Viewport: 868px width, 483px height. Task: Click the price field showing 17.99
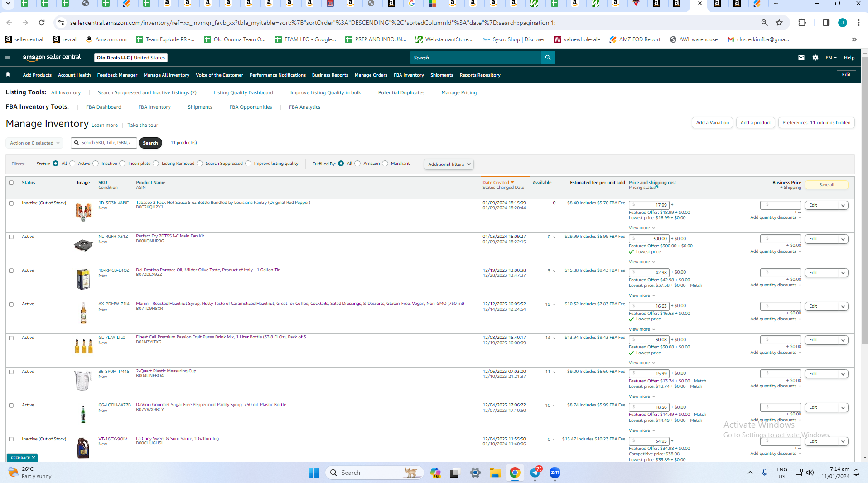point(649,205)
